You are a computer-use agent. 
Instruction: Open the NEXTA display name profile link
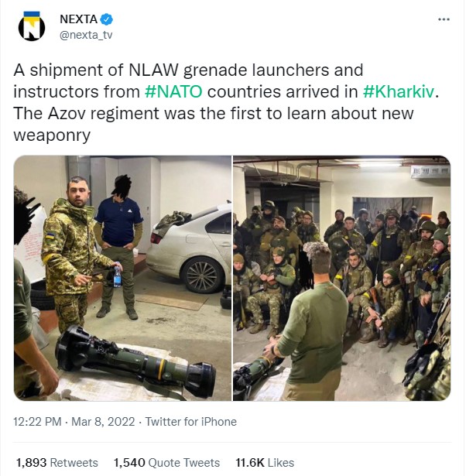[x=77, y=19]
